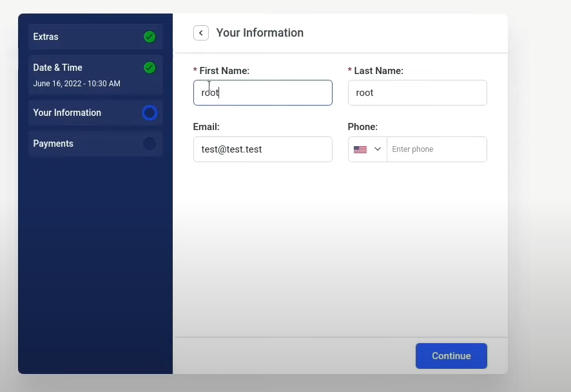Switch to the Payments step

84,144
